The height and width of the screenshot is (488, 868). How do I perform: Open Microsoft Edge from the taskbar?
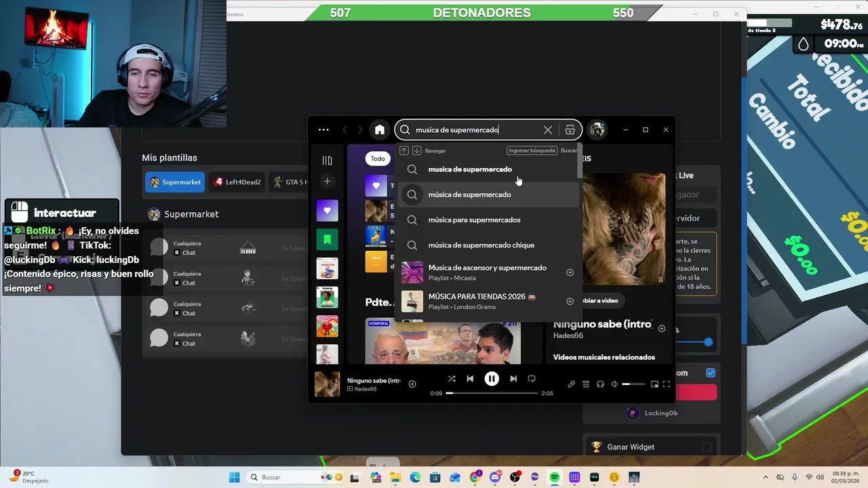(x=414, y=477)
